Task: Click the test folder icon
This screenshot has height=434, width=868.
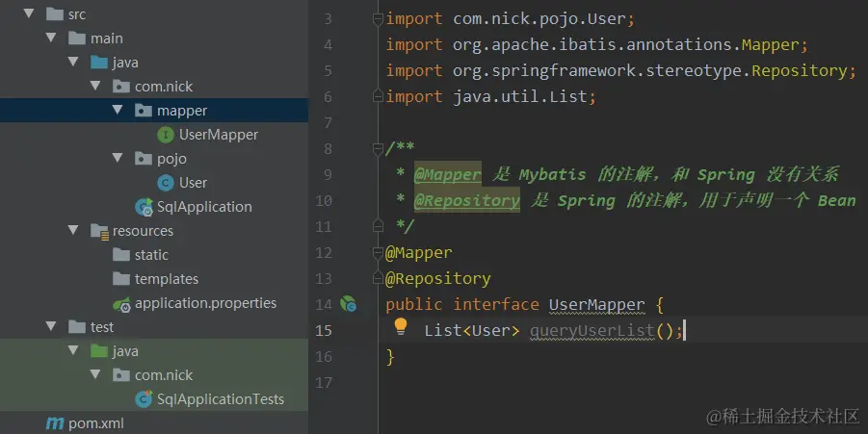Action: tap(77, 326)
